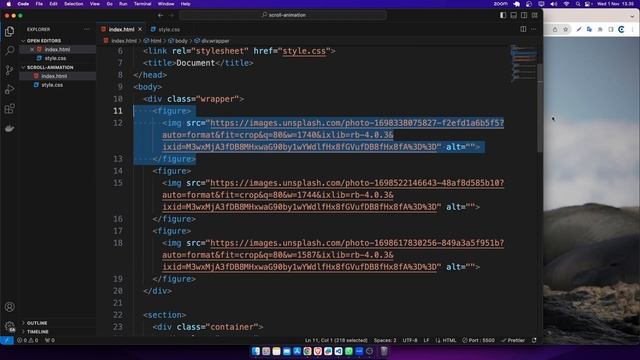640x360 pixels.
Task: Open the Go menu
Action: pyautogui.click(x=109, y=4)
